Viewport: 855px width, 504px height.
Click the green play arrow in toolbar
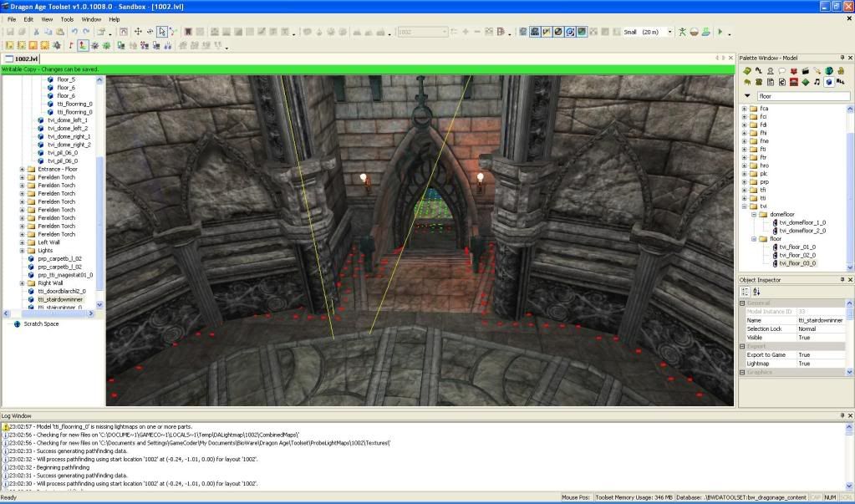pyautogui.click(x=720, y=32)
